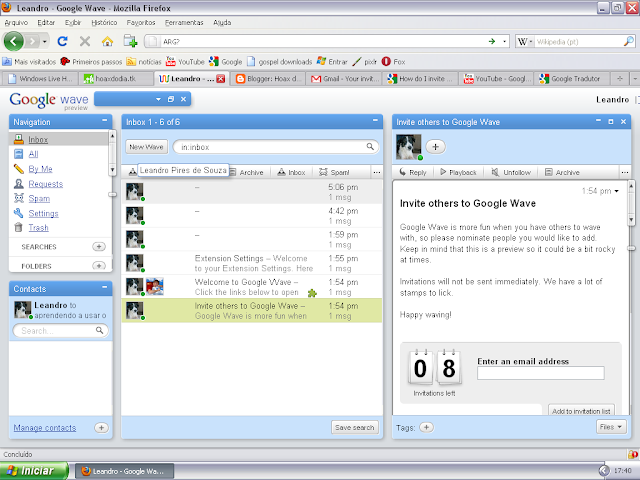The width and height of the screenshot is (640, 480).
Task: Click the Inbox tray icon in Navigation
Action: [19, 139]
